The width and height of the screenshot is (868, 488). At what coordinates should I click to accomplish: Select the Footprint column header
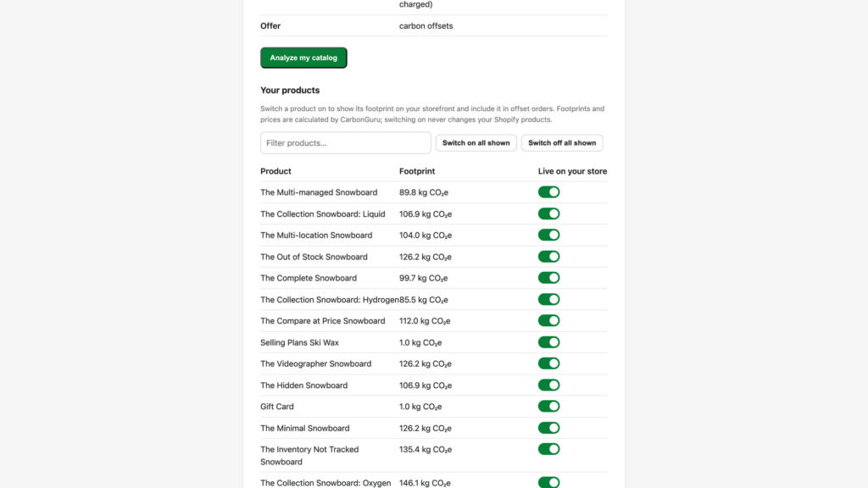(x=417, y=171)
